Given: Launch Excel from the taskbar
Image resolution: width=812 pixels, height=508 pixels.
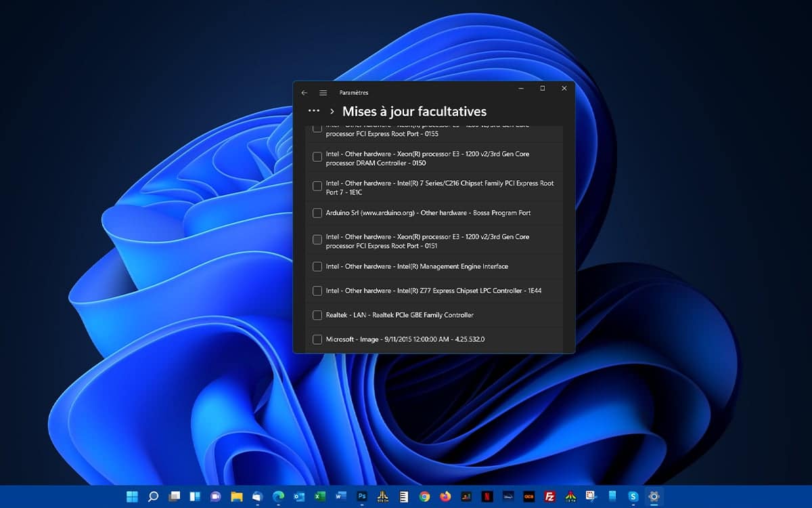Looking at the screenshot, I should 320,496.
